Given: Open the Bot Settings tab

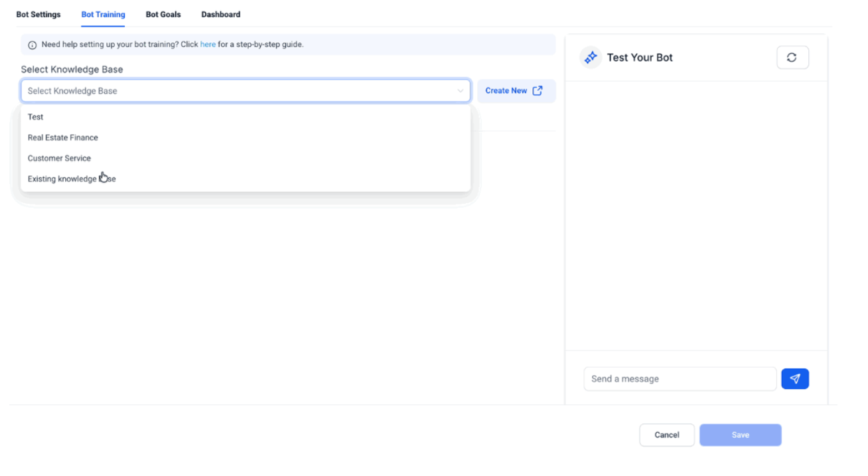Looking at the screenshot, I should [x=38, y=14].
